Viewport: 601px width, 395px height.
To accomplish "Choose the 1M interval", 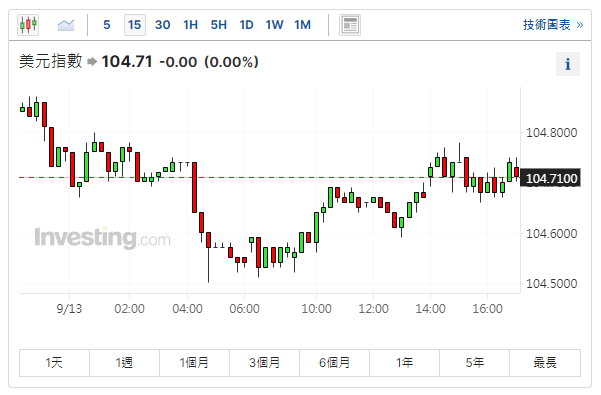I will [x=302, y=25].
